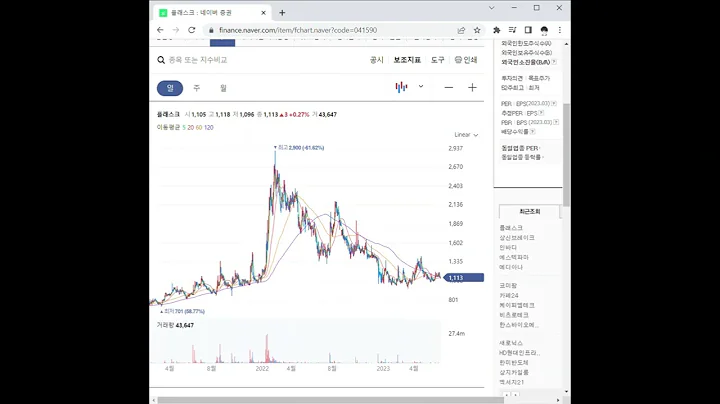Select the 주 weekly period toggle
720x404 pixels.
[197, 88]
